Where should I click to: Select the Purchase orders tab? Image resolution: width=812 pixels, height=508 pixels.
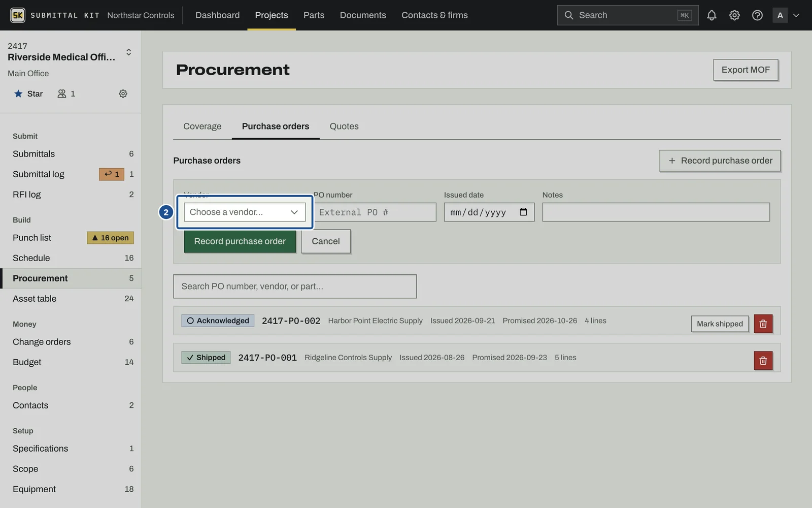pos(276,126)
